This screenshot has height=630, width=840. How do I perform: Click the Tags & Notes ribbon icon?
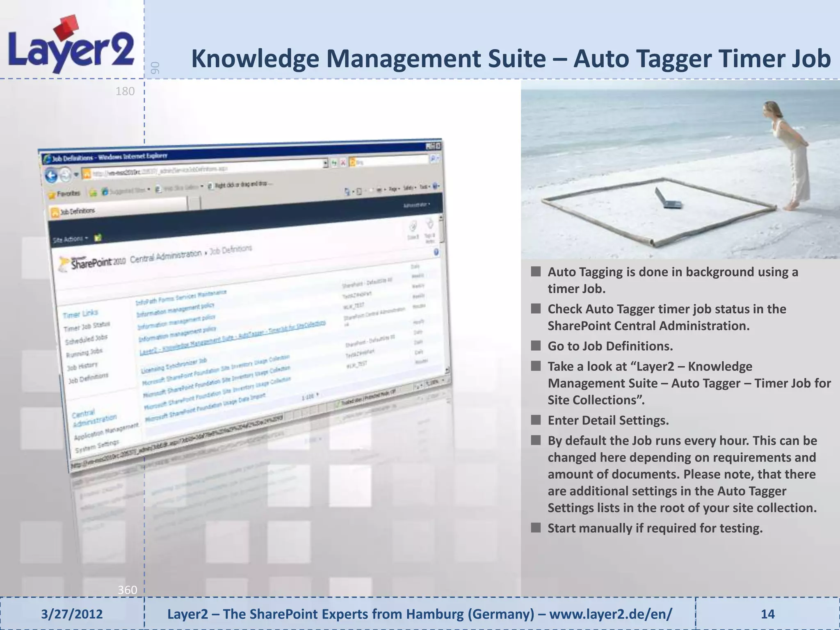click(x=429, y=230)
